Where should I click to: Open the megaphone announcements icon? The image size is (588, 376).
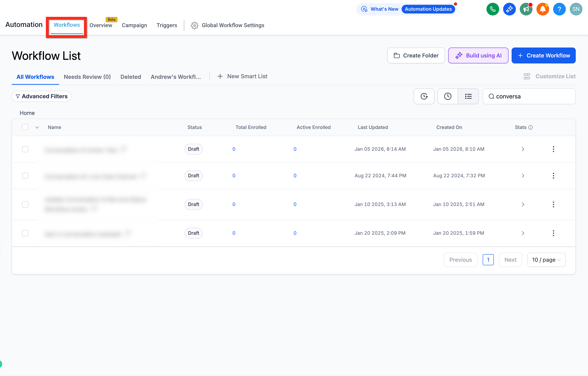526,9
